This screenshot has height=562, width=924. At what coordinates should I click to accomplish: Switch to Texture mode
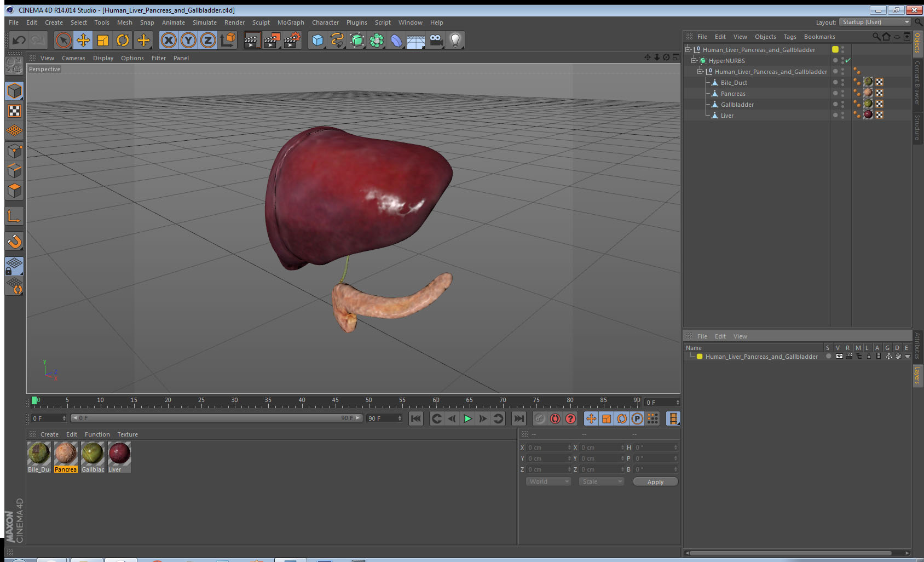15,111
